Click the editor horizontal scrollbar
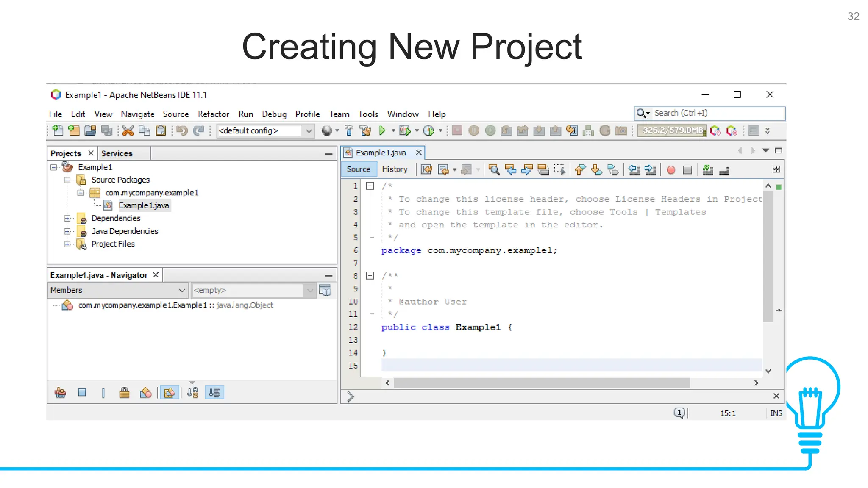Screen dimensions: 868x488 click(x=541, y=383)
